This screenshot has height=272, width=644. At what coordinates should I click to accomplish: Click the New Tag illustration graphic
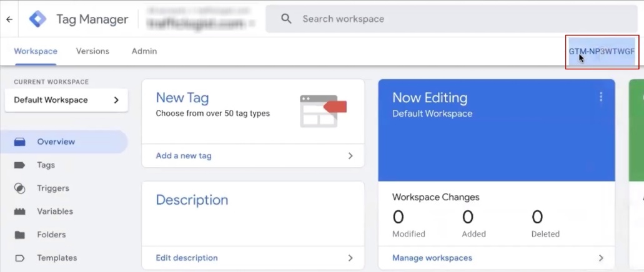click(x=323, y=110)
